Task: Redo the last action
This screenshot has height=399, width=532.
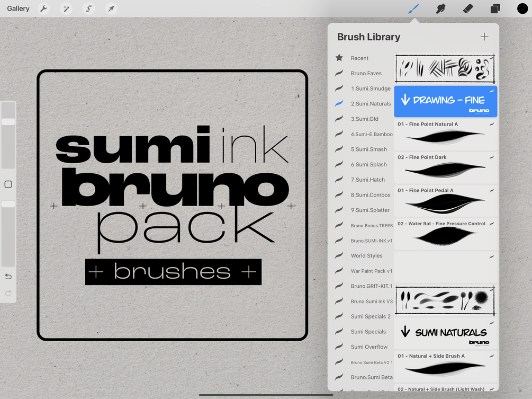Action: tap(8, 292)
